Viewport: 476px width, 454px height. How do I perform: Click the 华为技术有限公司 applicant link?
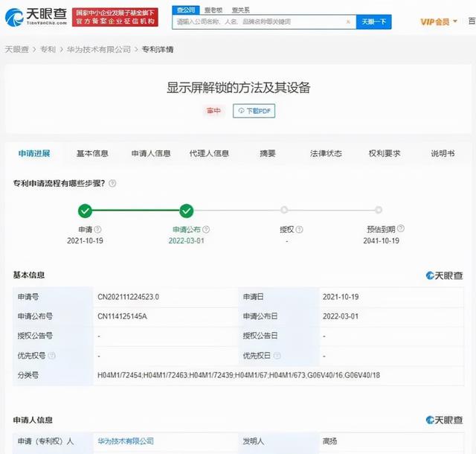point(126,441)
